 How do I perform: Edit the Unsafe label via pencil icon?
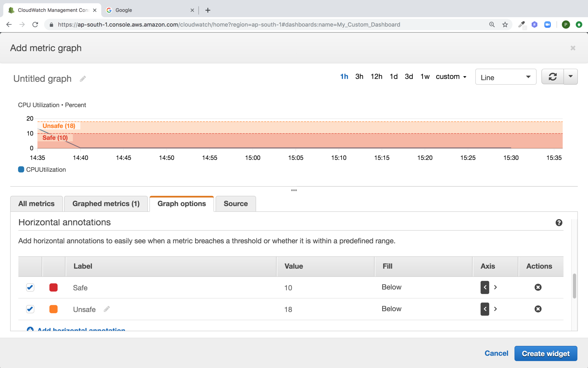(107, 309)
